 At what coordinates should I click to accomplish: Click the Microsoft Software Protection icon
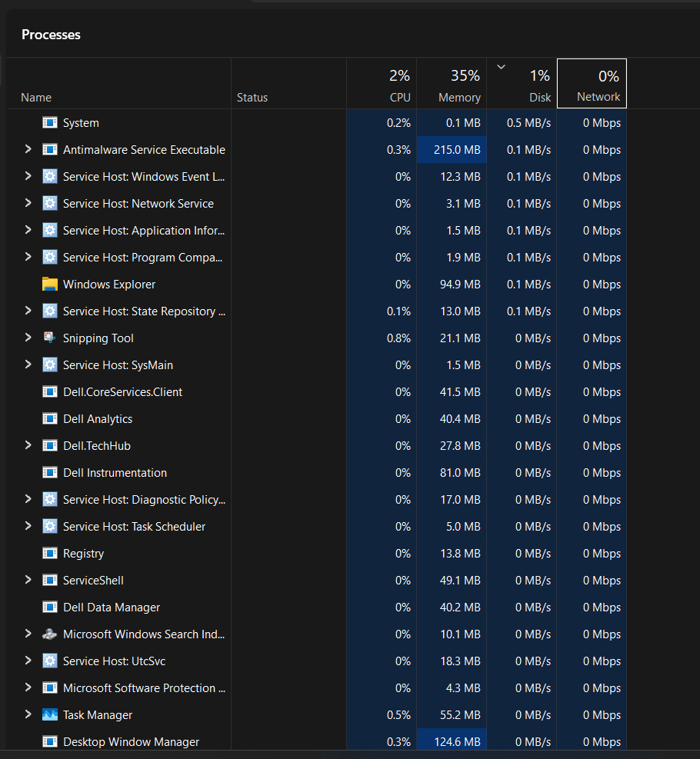(x=50, y=687)
